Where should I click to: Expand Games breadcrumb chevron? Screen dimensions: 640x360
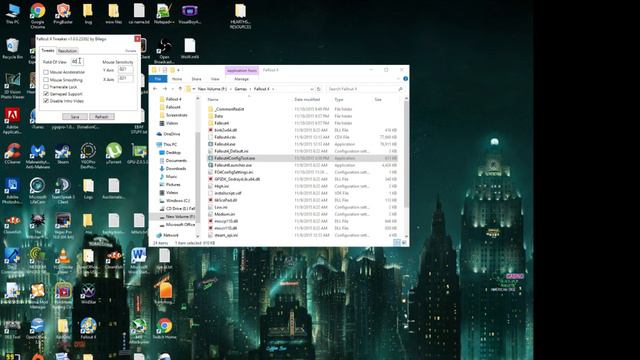coord(250,89)
